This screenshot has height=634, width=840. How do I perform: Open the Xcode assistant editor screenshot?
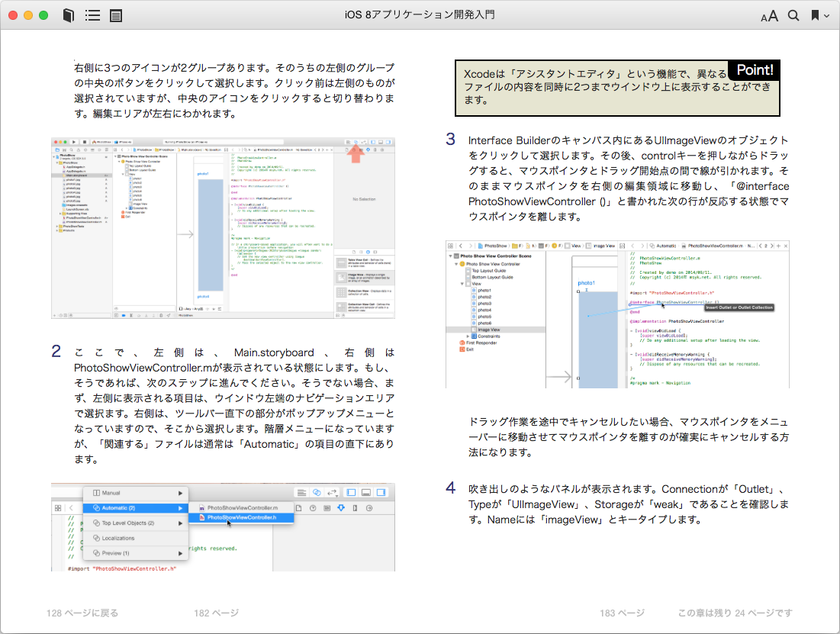tap(223, 227)
